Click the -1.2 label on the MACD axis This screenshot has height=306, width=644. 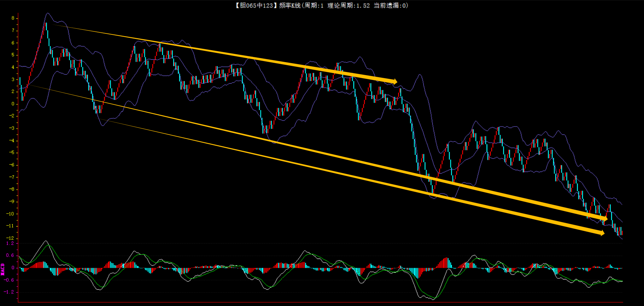pyautogui.click(x=9, y=292)
